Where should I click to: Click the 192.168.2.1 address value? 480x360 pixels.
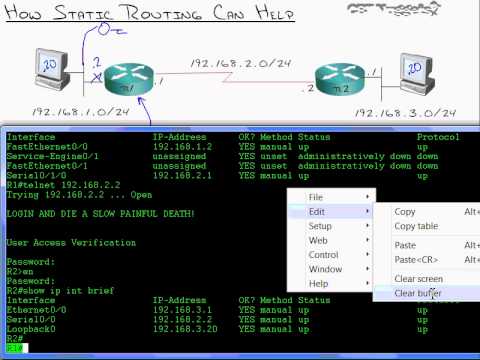182,176
